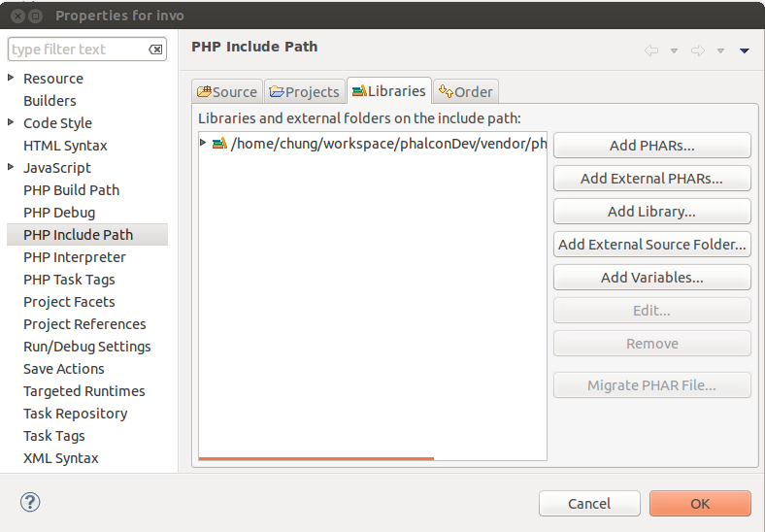This screenshot has height=532, width=765.
Task: Click the Add Library... button
Action: click(x=651, y=212)
